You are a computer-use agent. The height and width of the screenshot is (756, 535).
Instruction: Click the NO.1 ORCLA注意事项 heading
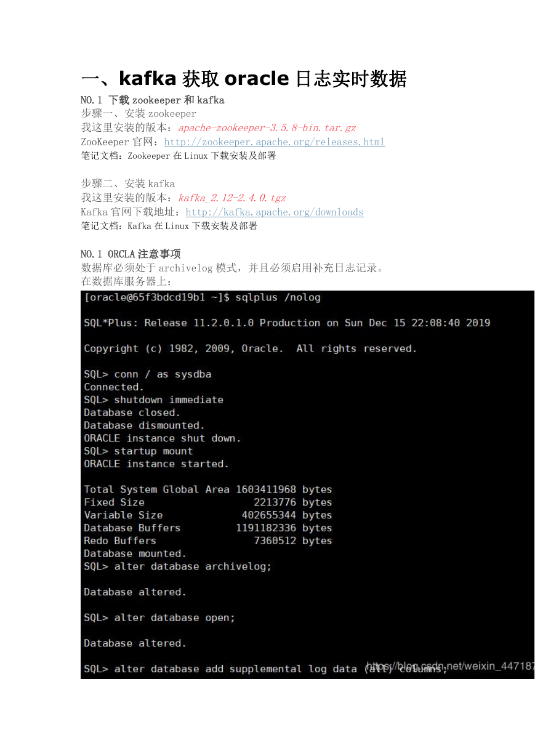tap(131, 254)
